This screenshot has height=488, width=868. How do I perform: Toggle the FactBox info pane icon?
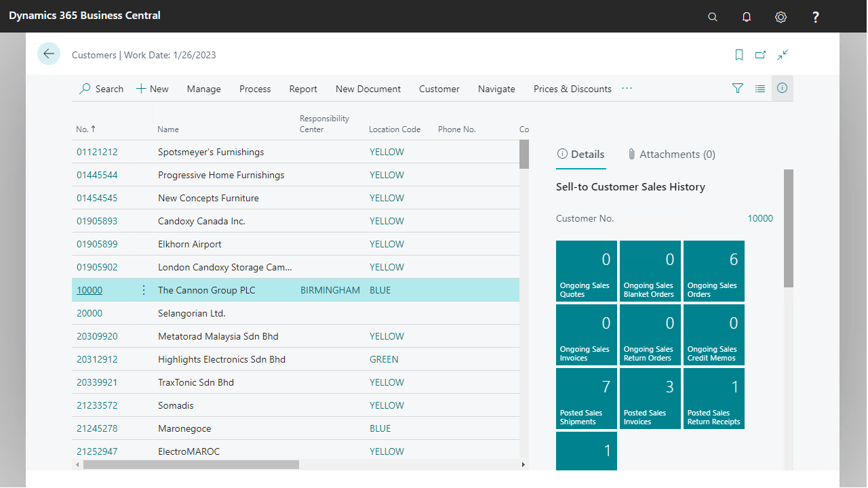pos(783,88)
